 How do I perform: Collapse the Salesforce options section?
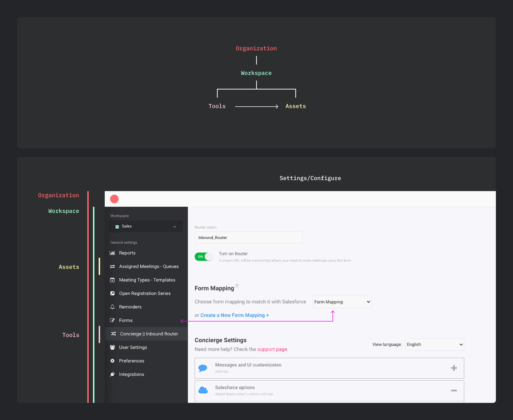(x=454, y=390)
